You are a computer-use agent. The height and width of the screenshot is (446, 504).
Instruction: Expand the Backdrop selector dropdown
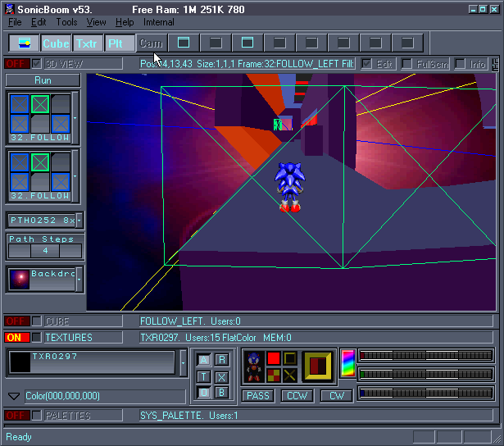[78, 279]
